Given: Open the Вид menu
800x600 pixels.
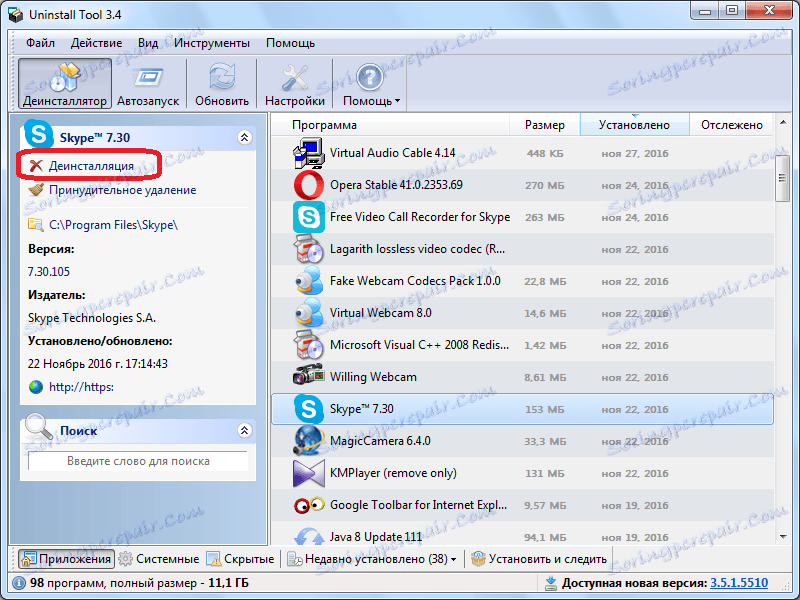Looking at the screenshot, I should (x=148, y=43).
